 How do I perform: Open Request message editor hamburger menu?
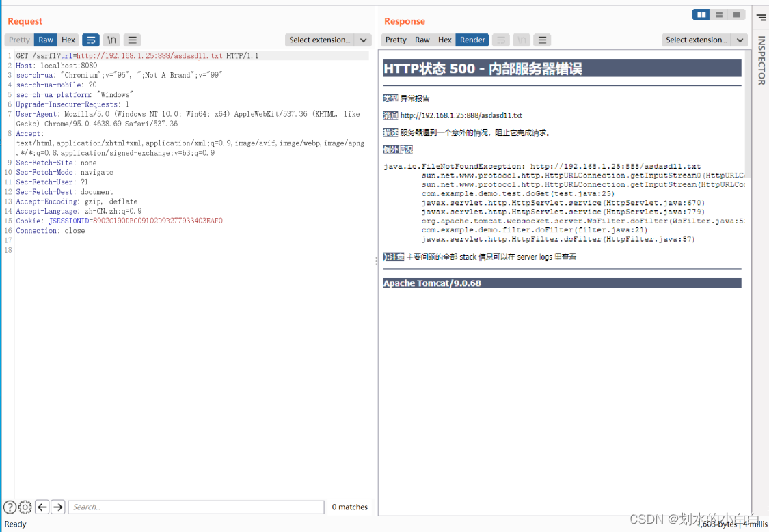tap(133, 40)
